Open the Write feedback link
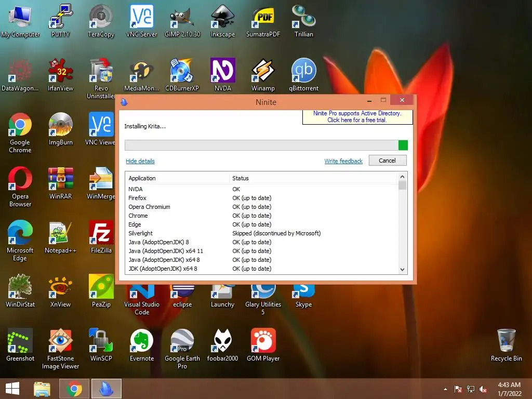Screen dimensions: 532x399 (x=343, y=161)
